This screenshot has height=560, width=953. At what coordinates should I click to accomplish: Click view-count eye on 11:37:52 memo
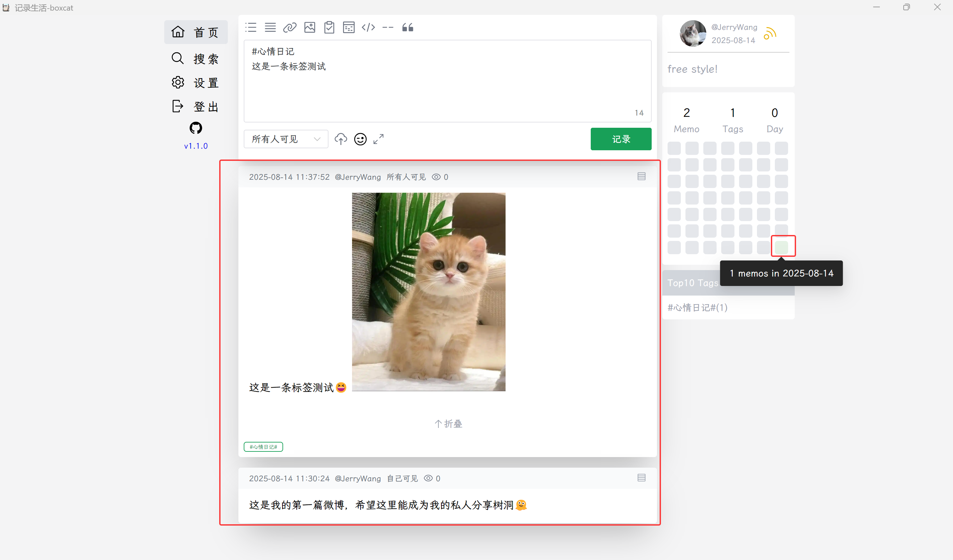tap(436, 177)
